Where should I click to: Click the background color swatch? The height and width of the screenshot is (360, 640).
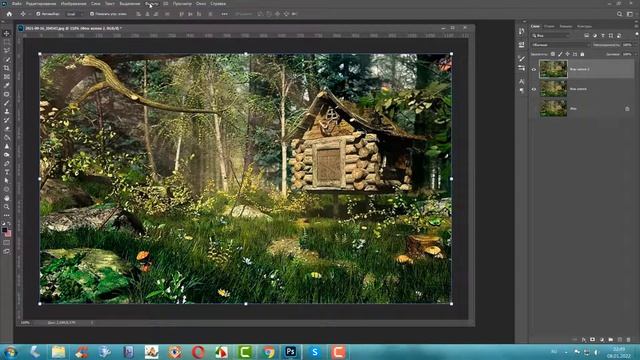pyautogui.click(x=8, y=234)
